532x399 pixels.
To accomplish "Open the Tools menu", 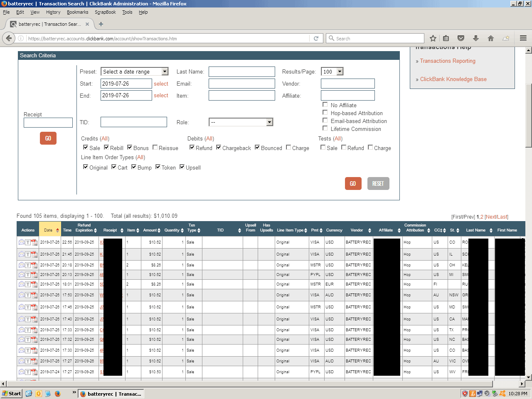I will pos(127,12).
